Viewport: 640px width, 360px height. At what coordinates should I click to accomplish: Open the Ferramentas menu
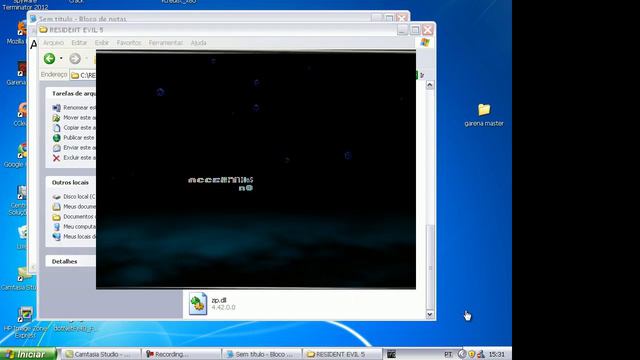pos(166,43)
